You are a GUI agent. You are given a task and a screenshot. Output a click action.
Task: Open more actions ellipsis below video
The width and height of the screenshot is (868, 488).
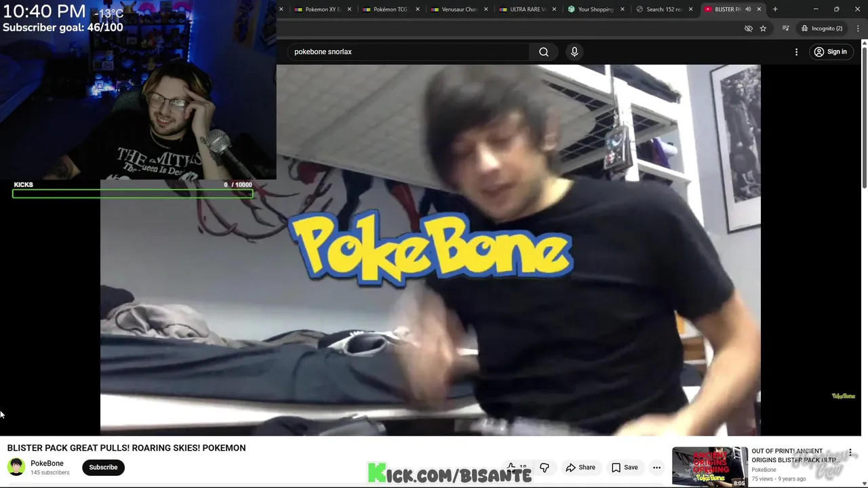tap(656, 467)
